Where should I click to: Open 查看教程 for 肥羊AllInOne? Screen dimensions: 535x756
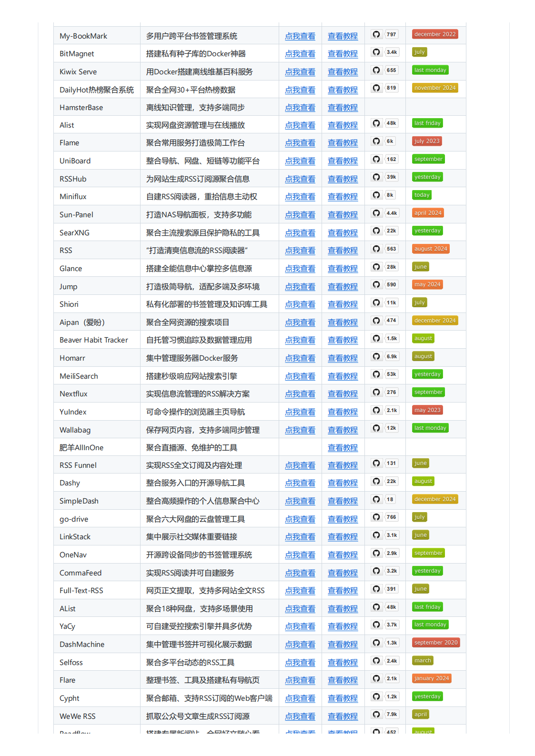(343, 448)
